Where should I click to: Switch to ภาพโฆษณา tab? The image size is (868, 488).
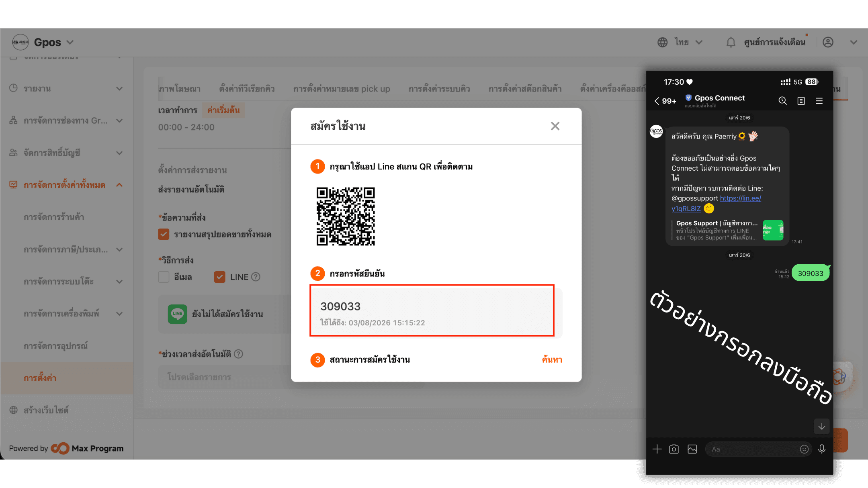point(179,89)
